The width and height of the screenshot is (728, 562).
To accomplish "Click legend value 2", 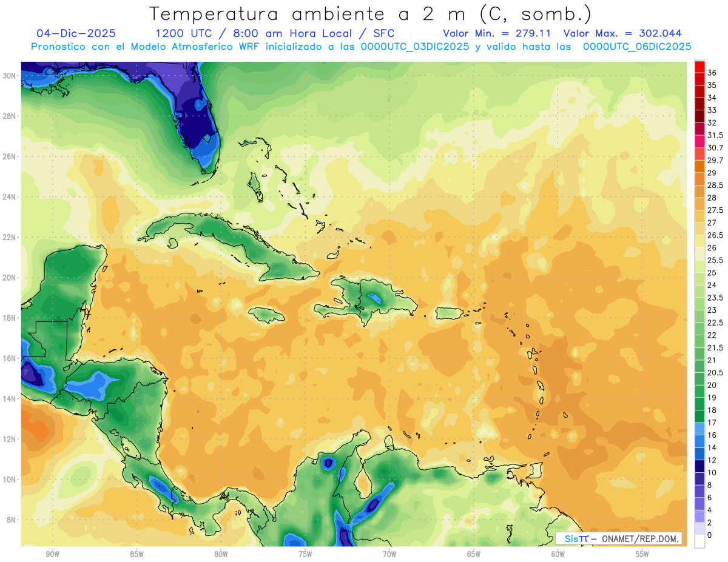I will click(x=710, y=523).
